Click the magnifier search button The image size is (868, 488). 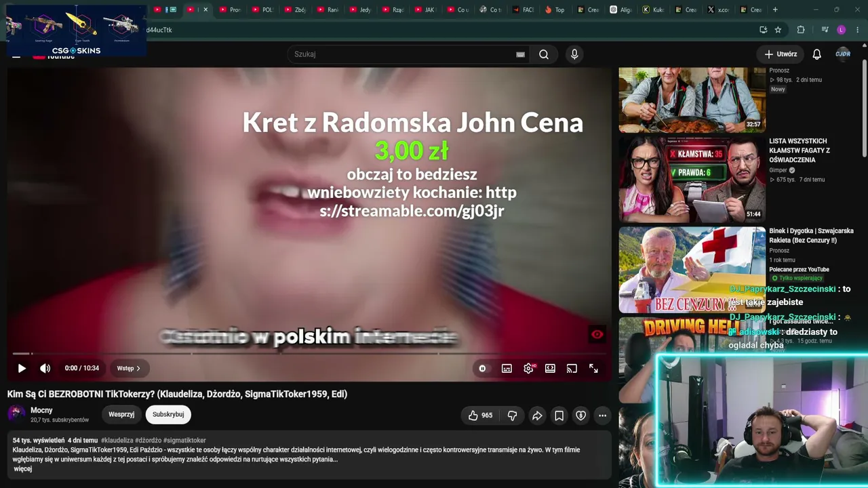click(544, 54)
